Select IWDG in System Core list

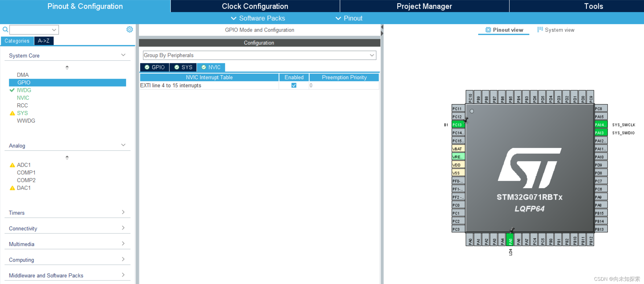(x=24, y=90)
